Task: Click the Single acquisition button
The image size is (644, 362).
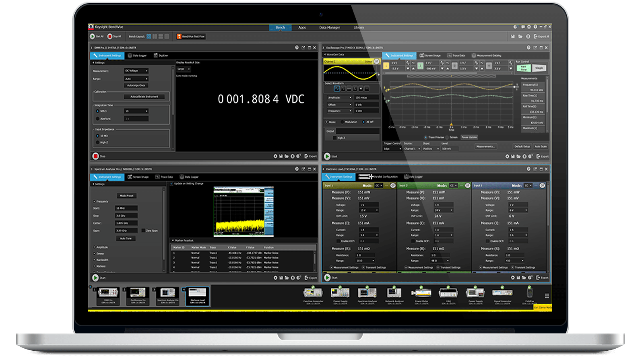Action: coord(539,68)
